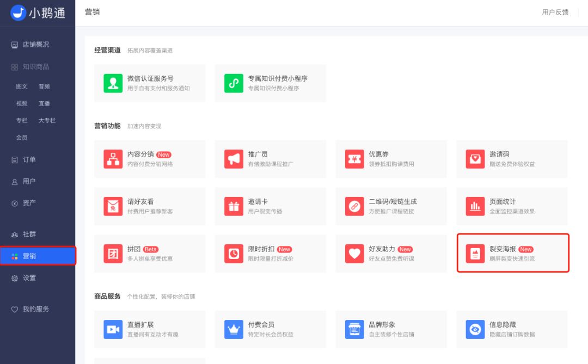Click the 店铺概况 sidebar icon
This screenshot has width=588, height=364.
point(15,45)
